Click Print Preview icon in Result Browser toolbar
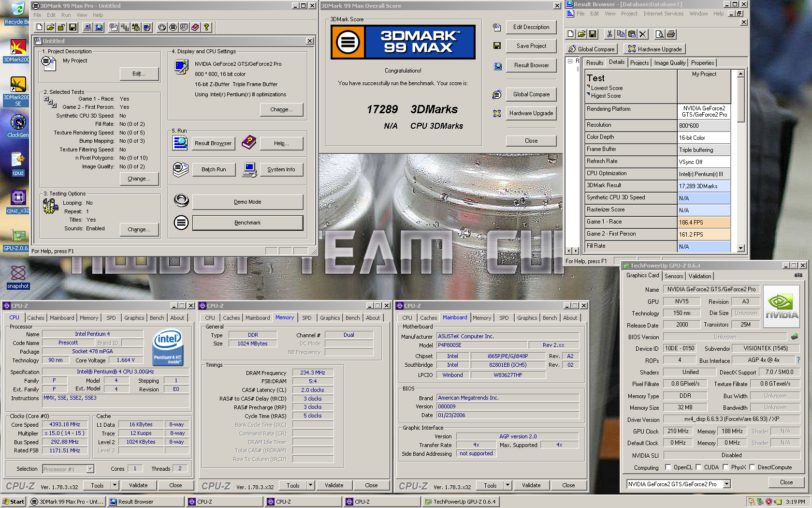 (x=660, y=34)
